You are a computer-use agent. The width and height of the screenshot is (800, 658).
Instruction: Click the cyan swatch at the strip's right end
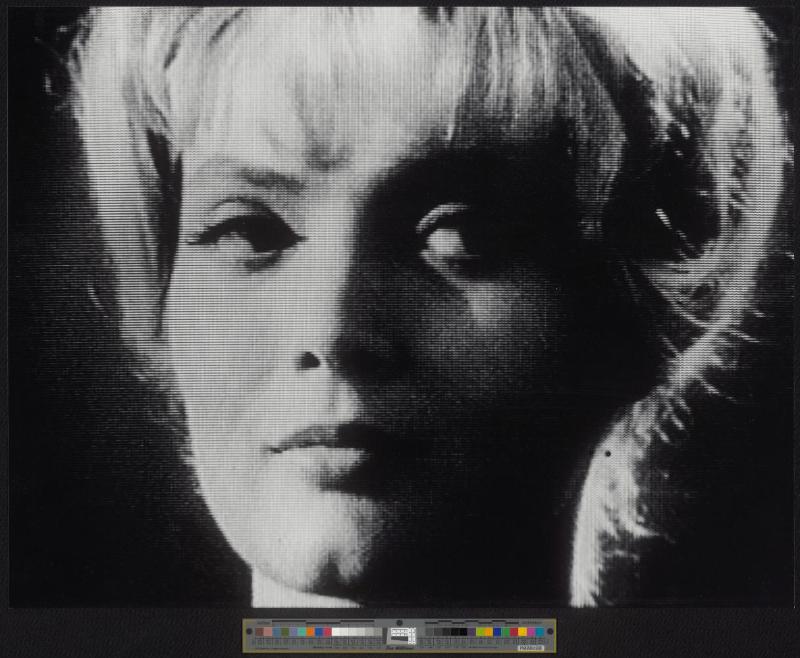[x=540, y=632]
